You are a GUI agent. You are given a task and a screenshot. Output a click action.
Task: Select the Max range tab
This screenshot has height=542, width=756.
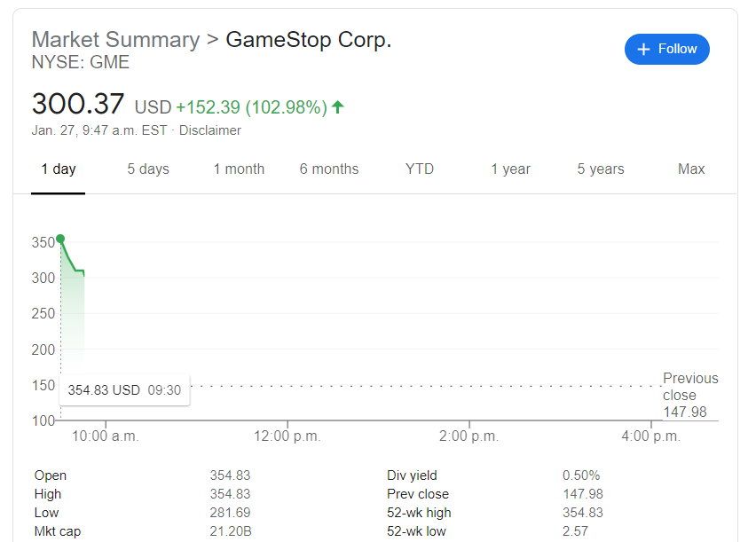(691, 169)
